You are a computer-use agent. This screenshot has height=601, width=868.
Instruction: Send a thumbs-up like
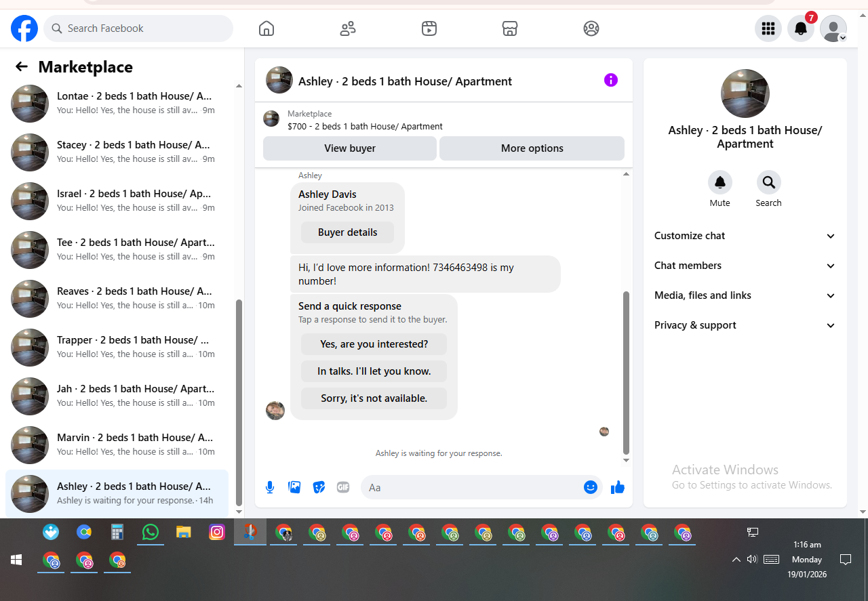click(617, 487)
